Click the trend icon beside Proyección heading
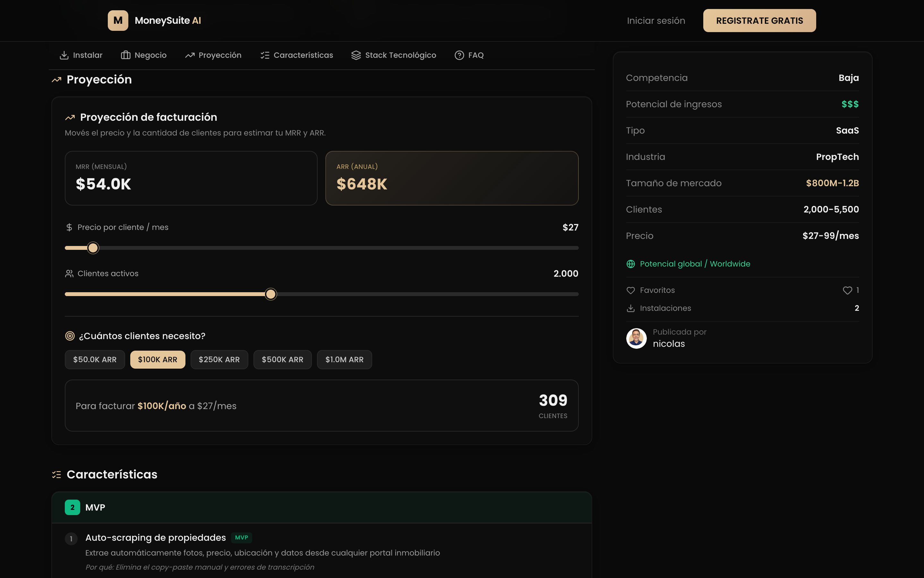The width and height of the screenshot is (924, 578). click(56, 80)
